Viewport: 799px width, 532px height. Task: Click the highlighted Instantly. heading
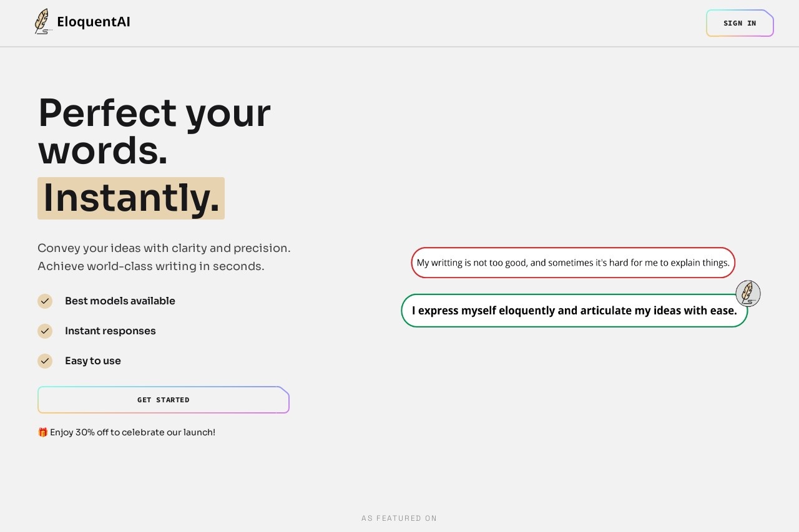click(x=131, y=198)
